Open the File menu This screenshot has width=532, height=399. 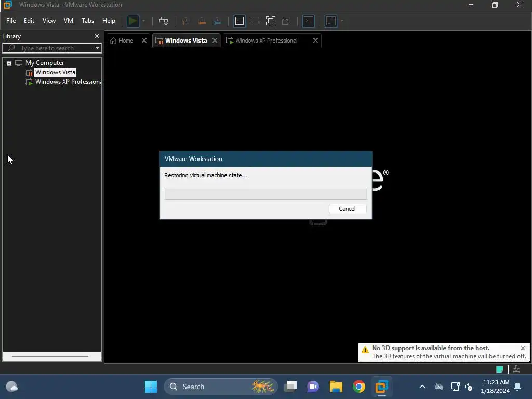click(11, 21)
